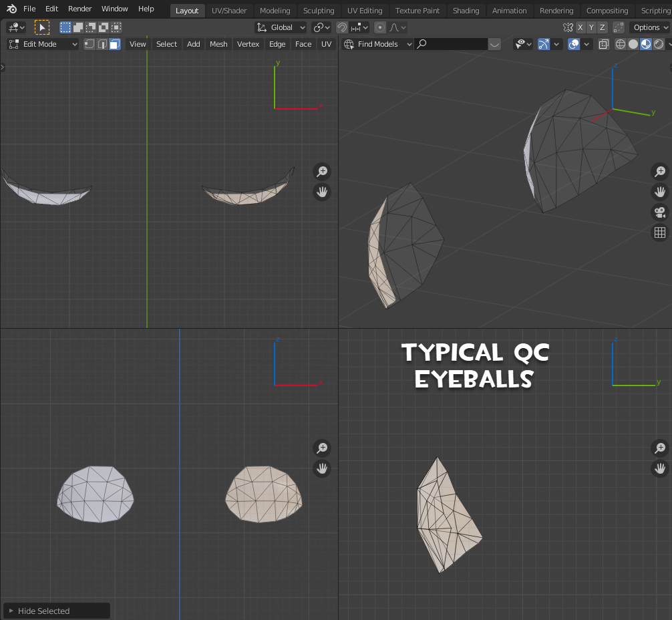The height and width of the screenshot is (620, 672).
Task: Switch to face select mode
Action: click(x=114, y=44)
